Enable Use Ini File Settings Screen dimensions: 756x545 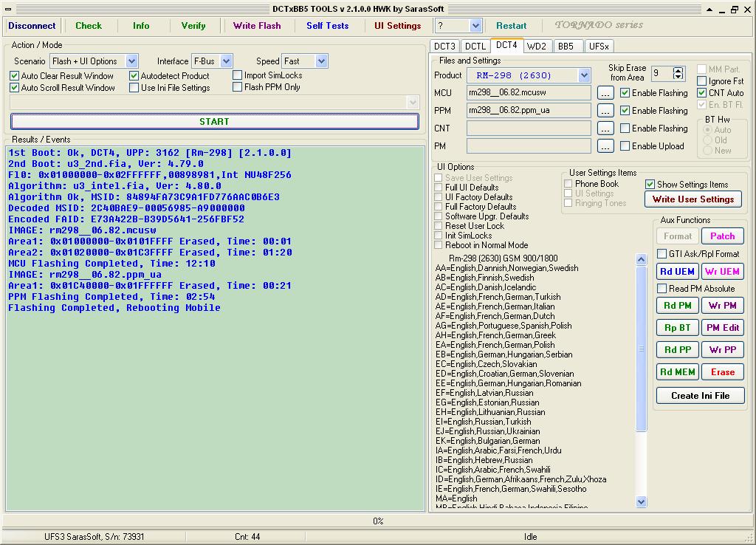click(x=134, y=88)
